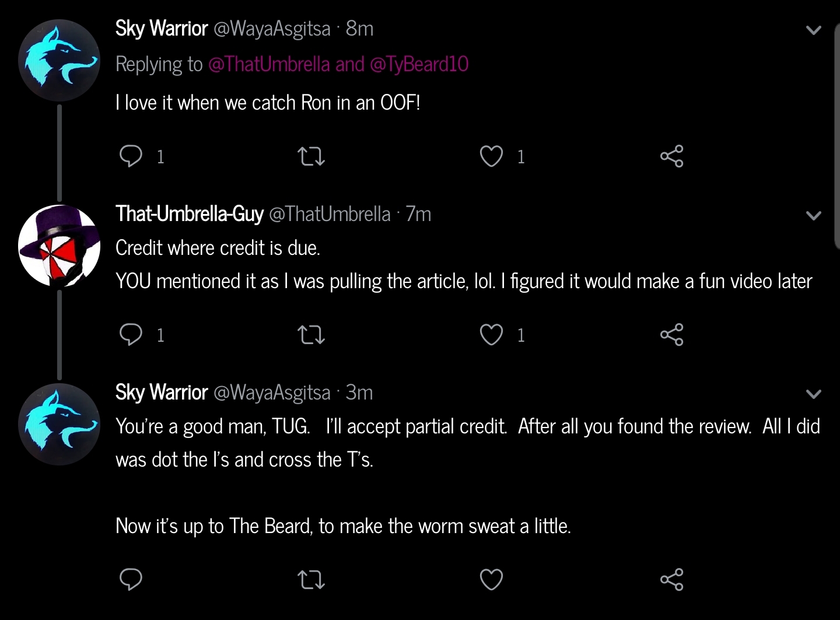The image size is (840, 620).
Task: Open That-Umbrella-Guy's profile avatar
Action: click(59, 246)
